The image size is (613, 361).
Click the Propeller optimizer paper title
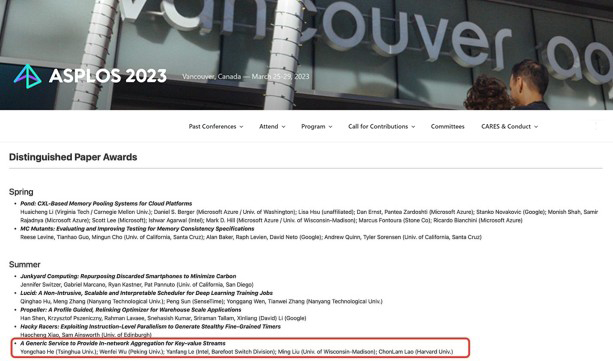coord(131,309)
